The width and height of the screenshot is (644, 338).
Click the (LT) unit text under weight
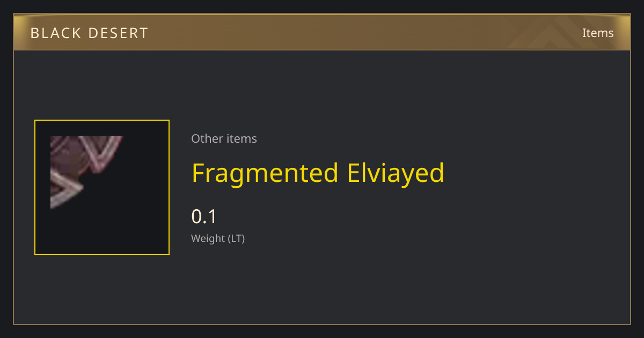tap(236, 238)
